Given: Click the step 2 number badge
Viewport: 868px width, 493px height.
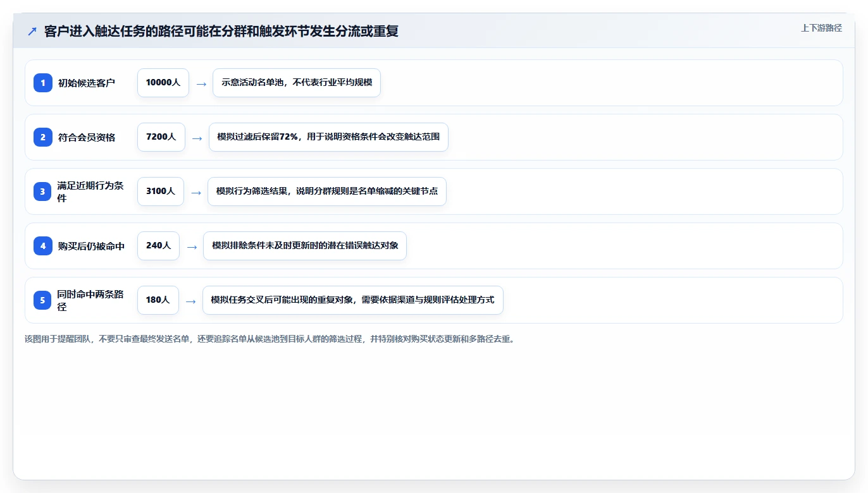Looking at the screenshot, I should pyautogui.click(x=43, y=137).
